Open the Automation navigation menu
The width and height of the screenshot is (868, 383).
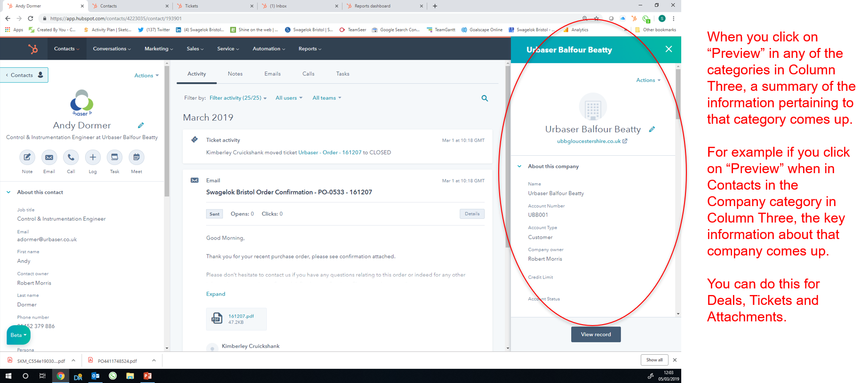(x=269, y=49)
